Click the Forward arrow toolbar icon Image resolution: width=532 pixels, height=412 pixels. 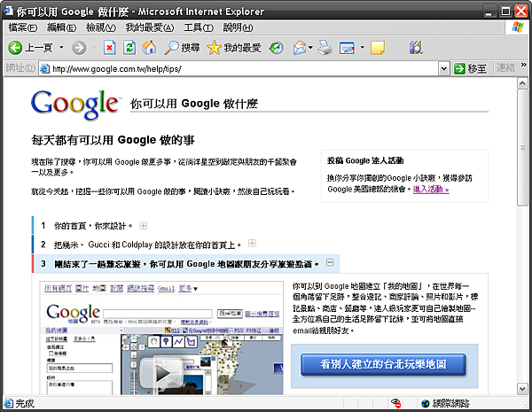pos(79,48)
